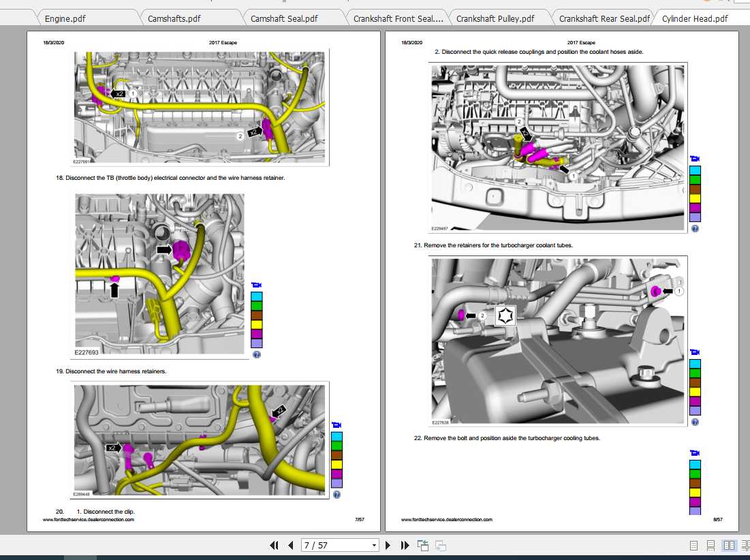Click blue camera icon above step 21 swatches
This screenshot has width=750, height=560.
[695, 352]
